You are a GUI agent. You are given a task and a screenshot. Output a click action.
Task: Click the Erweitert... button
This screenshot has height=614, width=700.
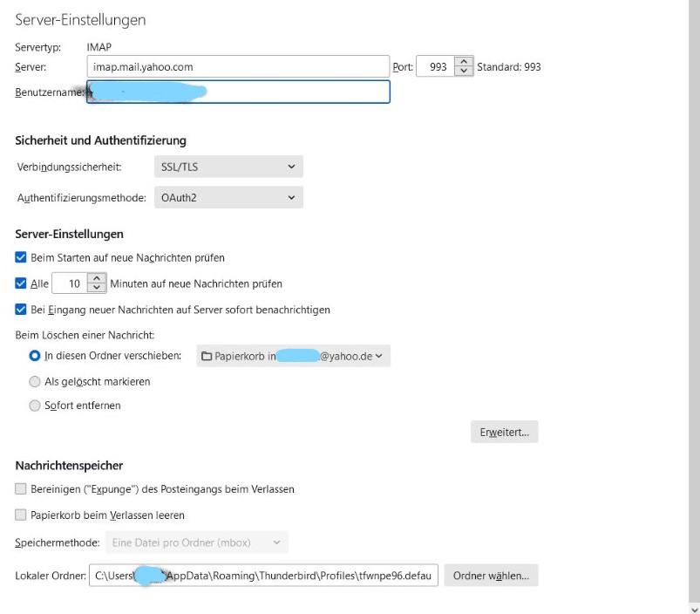click(x=504, y=432)
